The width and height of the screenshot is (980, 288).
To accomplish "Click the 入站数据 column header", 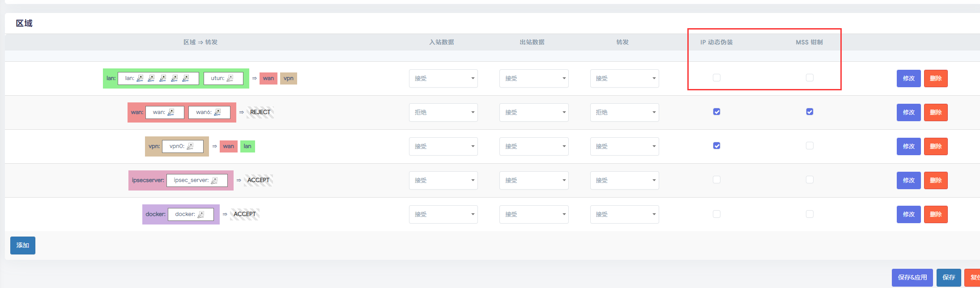I will [442, 42].
